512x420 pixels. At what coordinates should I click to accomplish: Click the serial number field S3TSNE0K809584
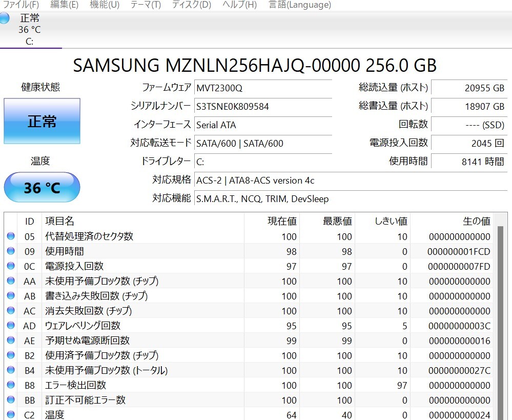pyautogui.click(x=263, y=107)
